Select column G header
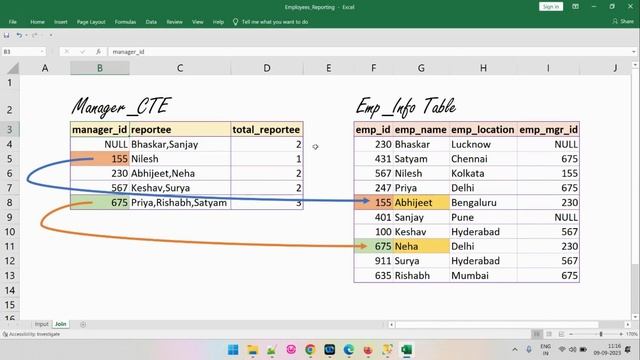Screen dimensions: 640x360 pos(421,68)
